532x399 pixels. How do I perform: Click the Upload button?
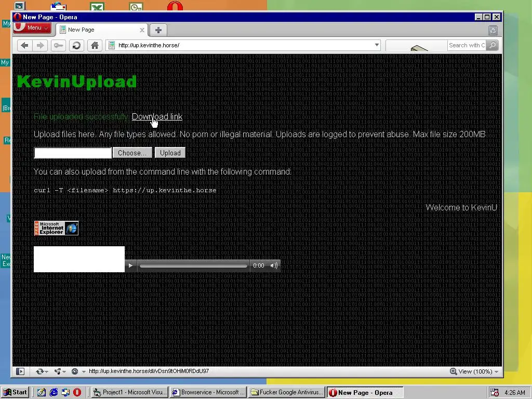click(170, 153)
